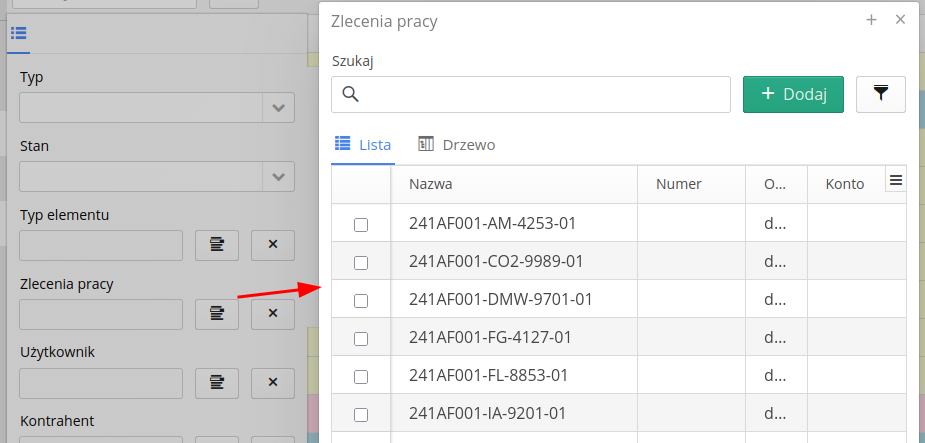Open the column menu hamburger icon
The image size is (925, 443).
pos(896,180)
